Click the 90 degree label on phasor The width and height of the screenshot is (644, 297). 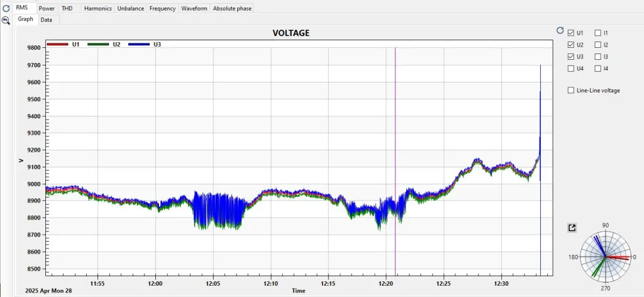(x=606, y=225)
